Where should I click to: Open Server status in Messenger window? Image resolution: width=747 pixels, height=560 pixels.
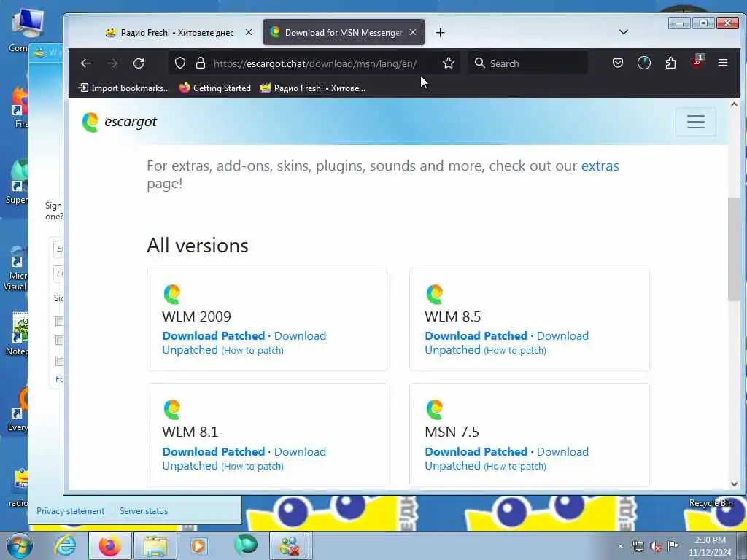coord(144,511)
